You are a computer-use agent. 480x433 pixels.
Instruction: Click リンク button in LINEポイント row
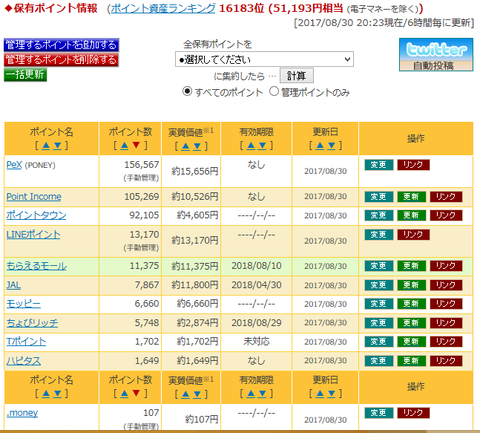(x=413, y=234)
